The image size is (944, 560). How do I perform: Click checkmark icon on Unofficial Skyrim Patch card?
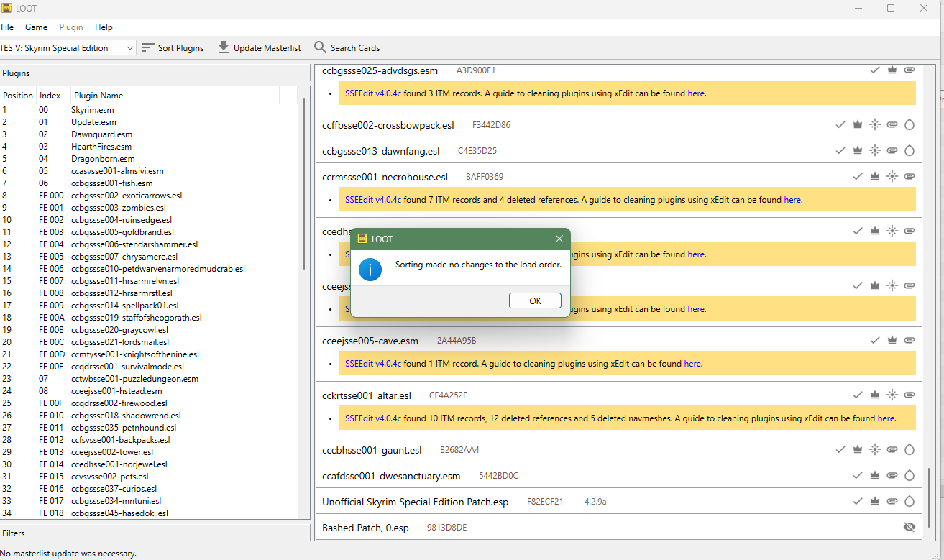pyautogui.click(x=858, y=501)
